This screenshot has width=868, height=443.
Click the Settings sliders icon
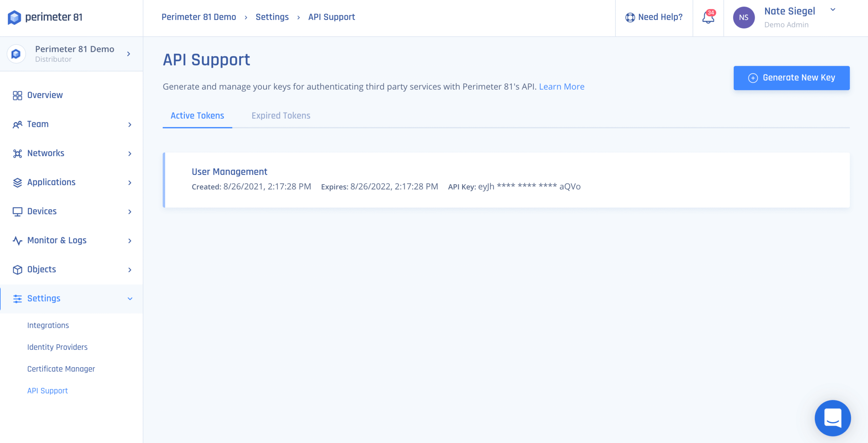[17, 298]
